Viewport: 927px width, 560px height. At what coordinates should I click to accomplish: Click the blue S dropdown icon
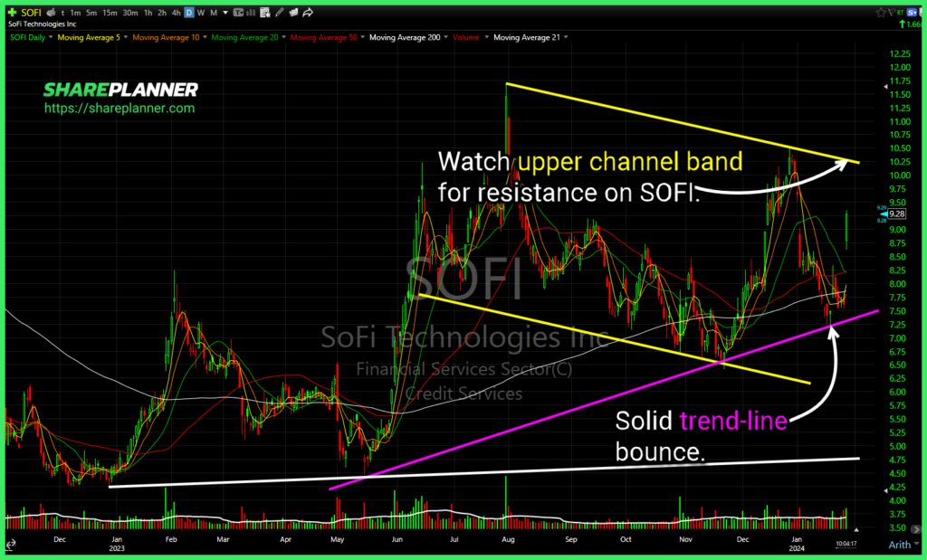tap(913, 12)
